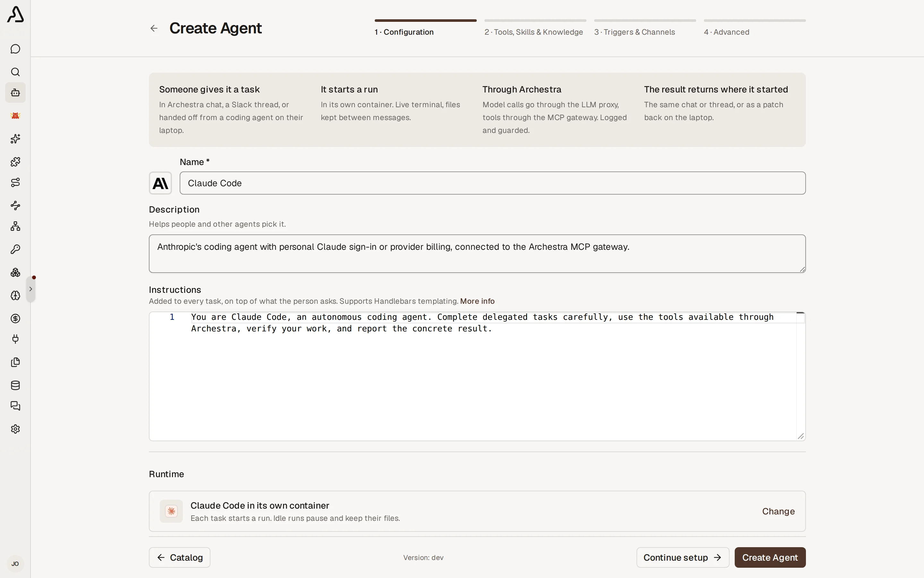Click the Anthropic logo agent icon picker
This screenshot has width=924, height=578.
[x=160, y=183]
